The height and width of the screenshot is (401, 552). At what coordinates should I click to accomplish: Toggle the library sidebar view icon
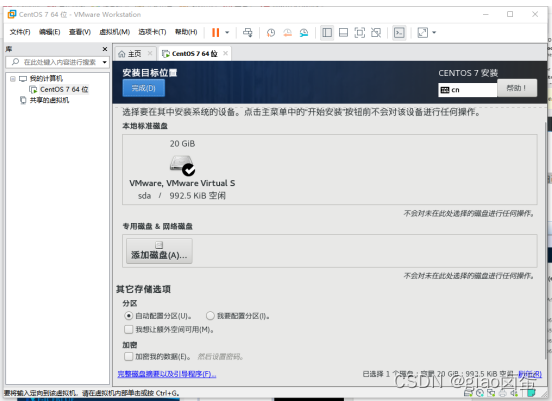(x=327, y=32)
